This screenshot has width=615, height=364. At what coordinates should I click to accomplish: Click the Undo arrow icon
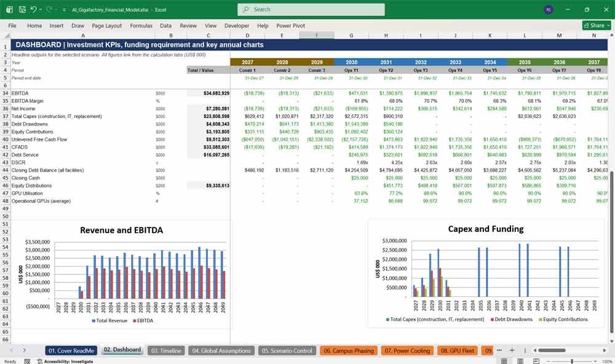(x=33, y=9)
